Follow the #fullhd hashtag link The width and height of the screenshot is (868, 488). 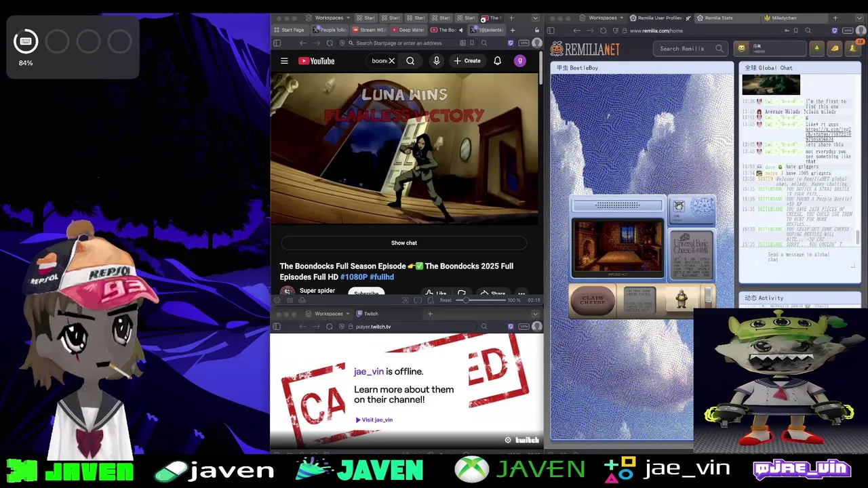[382, 277]
